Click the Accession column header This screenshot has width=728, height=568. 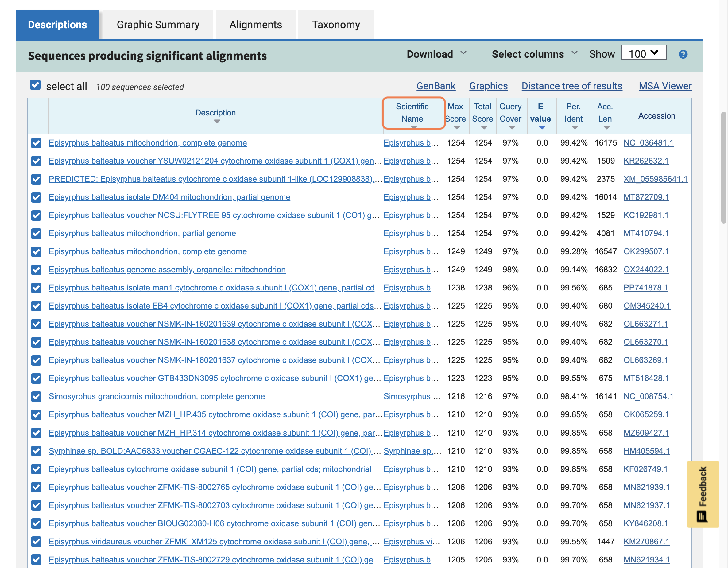click(x=656, y=116)
